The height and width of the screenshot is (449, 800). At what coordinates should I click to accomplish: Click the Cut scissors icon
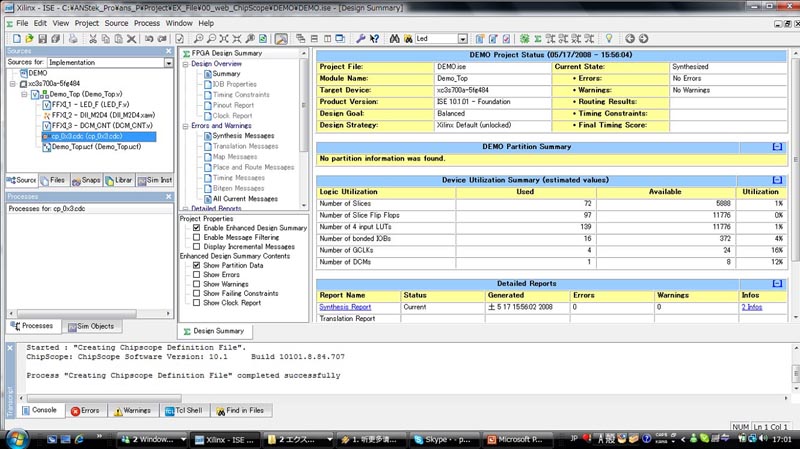point(93,39)
